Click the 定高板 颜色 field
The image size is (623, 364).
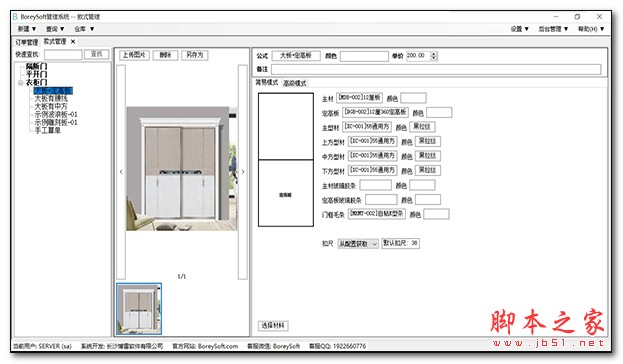click(439, 112)
